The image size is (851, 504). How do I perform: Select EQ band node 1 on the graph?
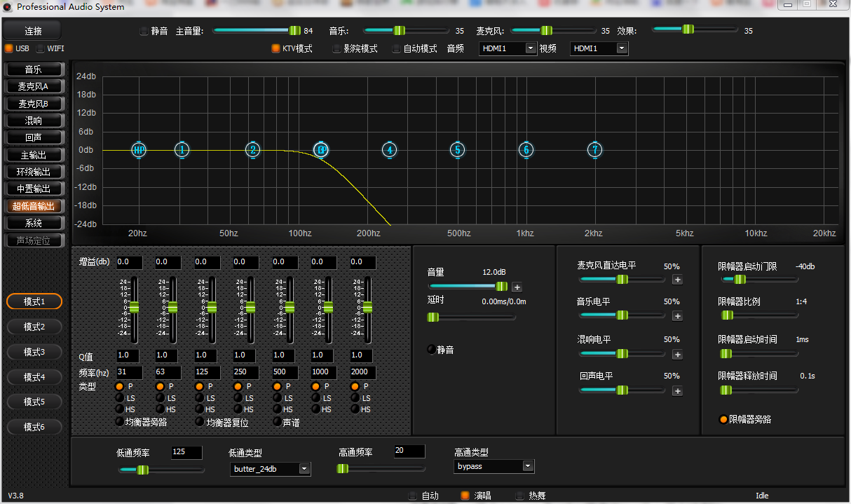pyautogui.click(x=182, y=149)
